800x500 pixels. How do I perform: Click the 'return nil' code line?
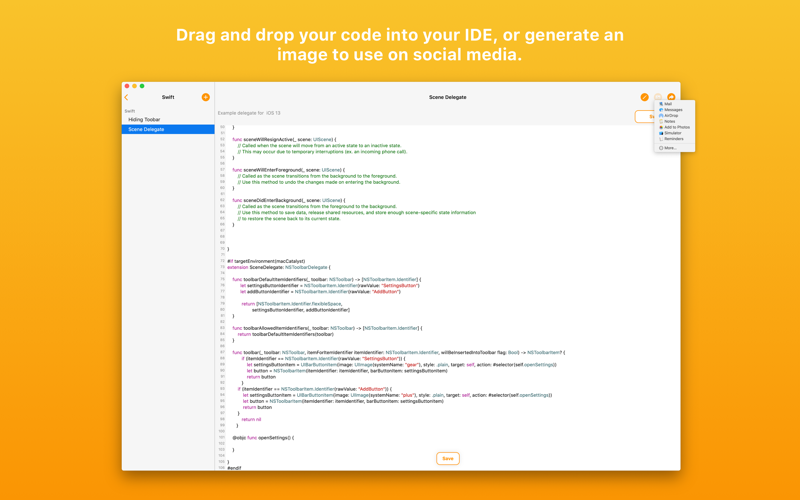click(251, 419)
